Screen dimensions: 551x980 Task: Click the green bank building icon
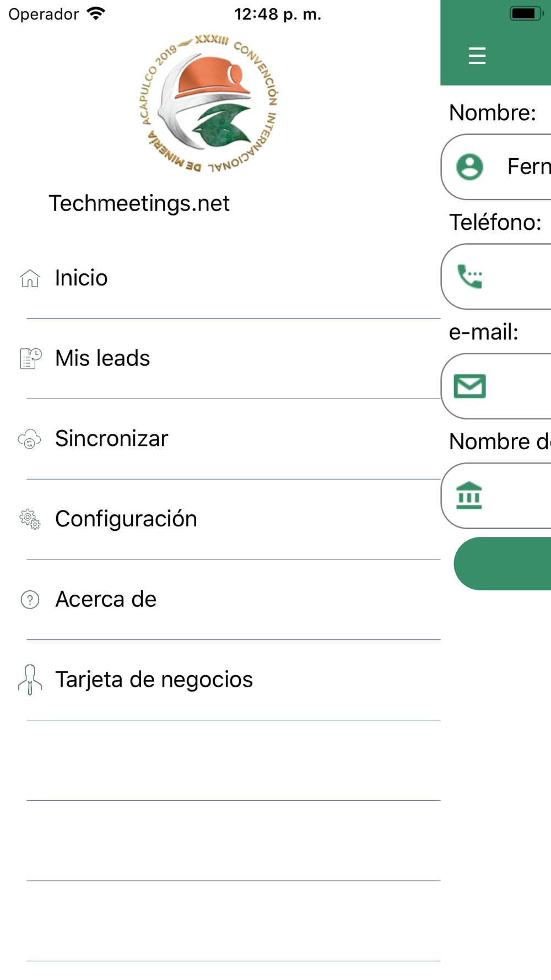(x=469, y=496)
